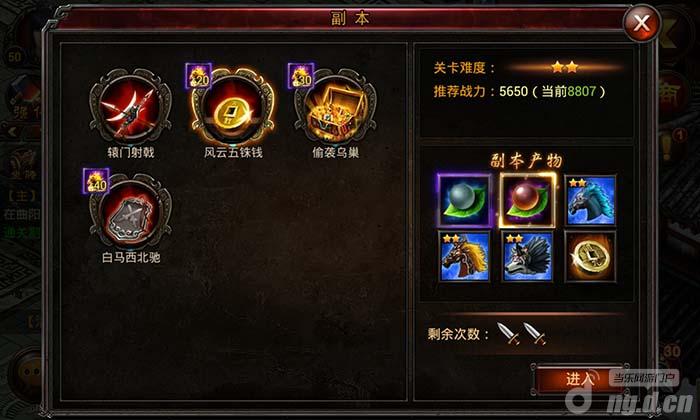Click the 副本 title bar header
The width and height of the screenshot is (700, 420).
(x=350, y=18)
